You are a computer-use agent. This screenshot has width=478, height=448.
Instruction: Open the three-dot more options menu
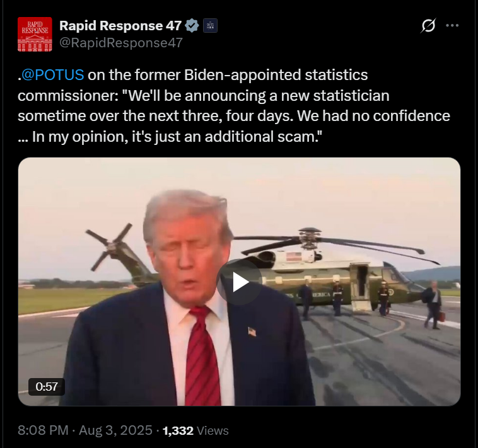(452, 26)
